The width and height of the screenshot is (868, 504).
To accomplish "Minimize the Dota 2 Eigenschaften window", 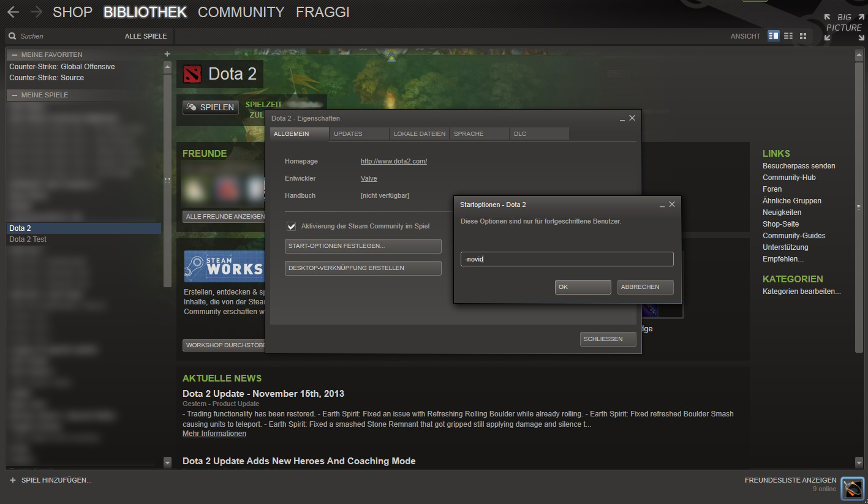I will 622,118.
